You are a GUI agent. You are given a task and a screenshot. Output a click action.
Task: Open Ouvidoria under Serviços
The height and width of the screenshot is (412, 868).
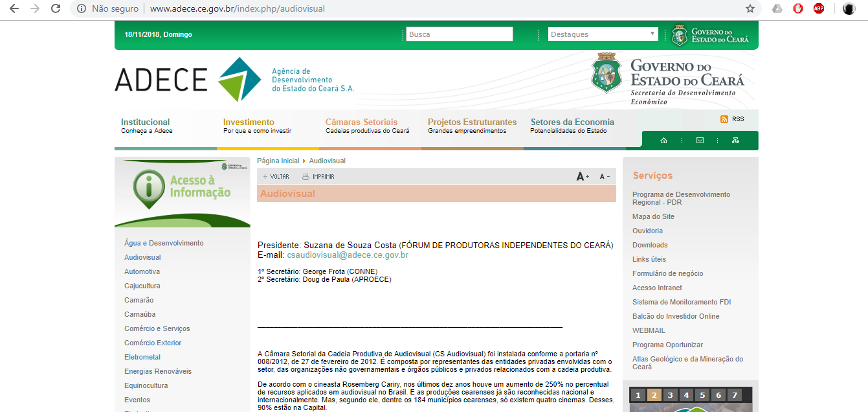tap(647, 231)
